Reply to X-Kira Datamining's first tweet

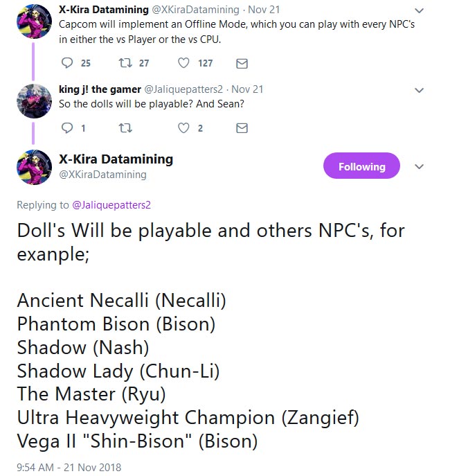coord(67,63)
